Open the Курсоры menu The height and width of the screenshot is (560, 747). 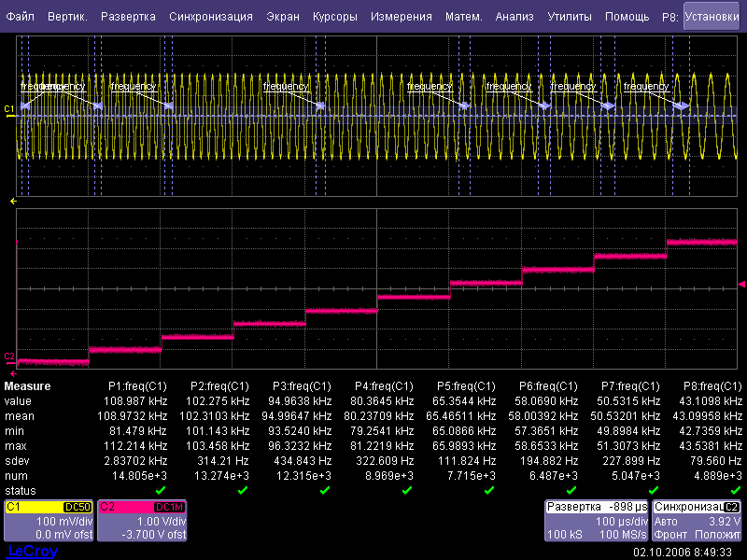pos(334,17)
